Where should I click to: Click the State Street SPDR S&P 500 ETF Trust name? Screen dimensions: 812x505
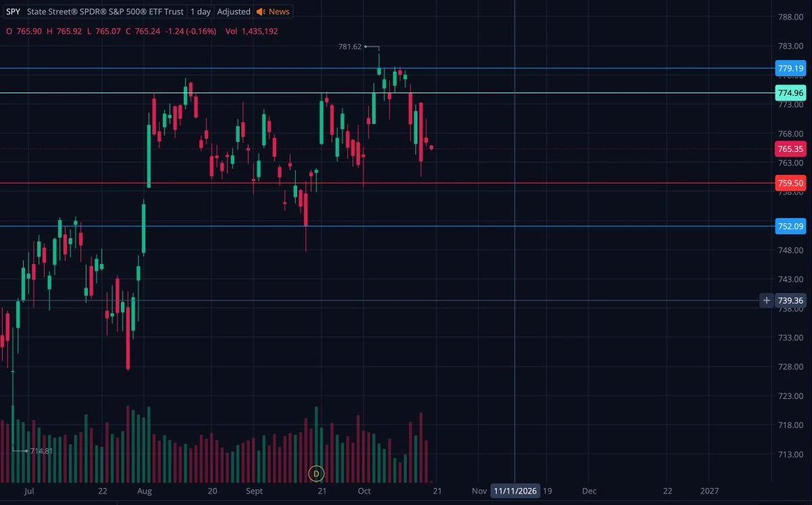coord(105,11)
